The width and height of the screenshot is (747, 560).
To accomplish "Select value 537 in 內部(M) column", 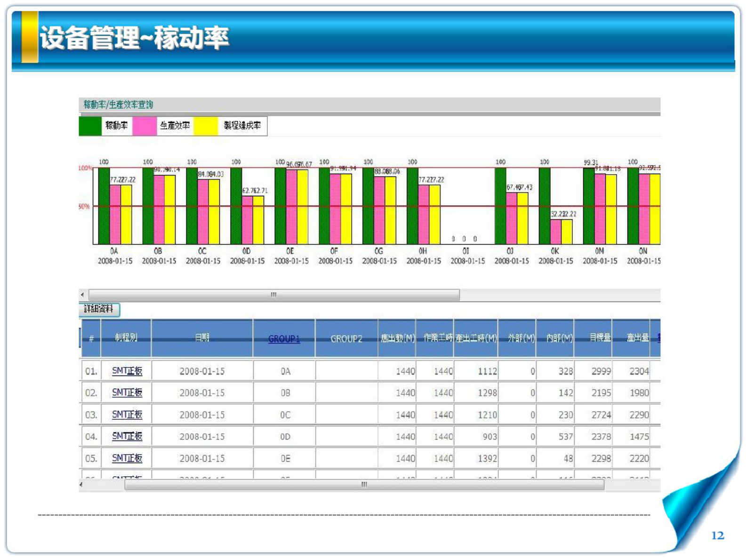I will coord(566,437).
